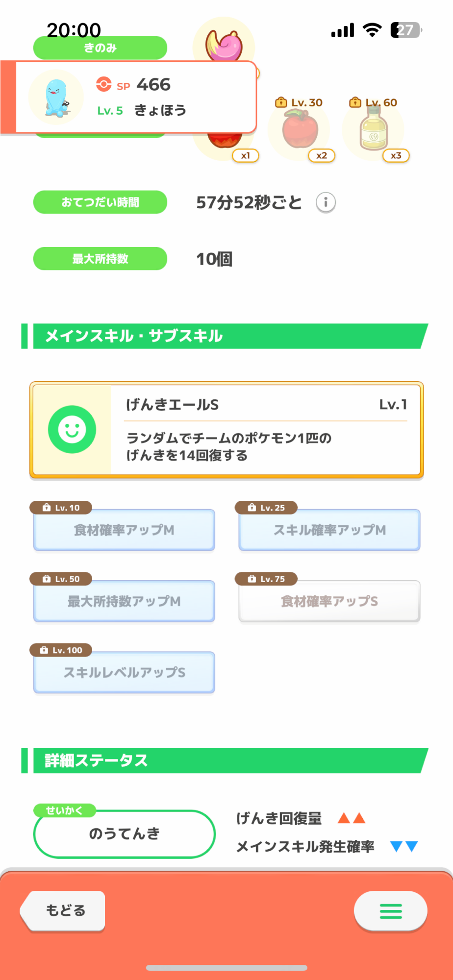Image resolution: width=453 pixels, height=980 pixels.
Task: Tap the red up arrows for げんき回復量
Action: [352, 818]
